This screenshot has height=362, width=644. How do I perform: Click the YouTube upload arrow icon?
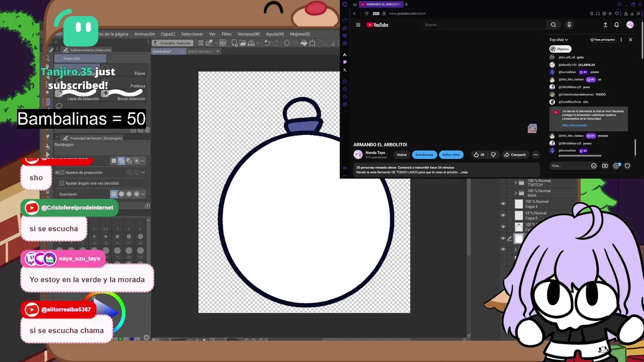(605, 25)
